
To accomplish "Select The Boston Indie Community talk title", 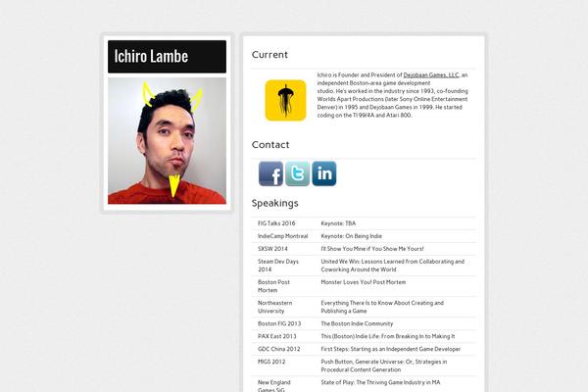I will coord(357,323).
